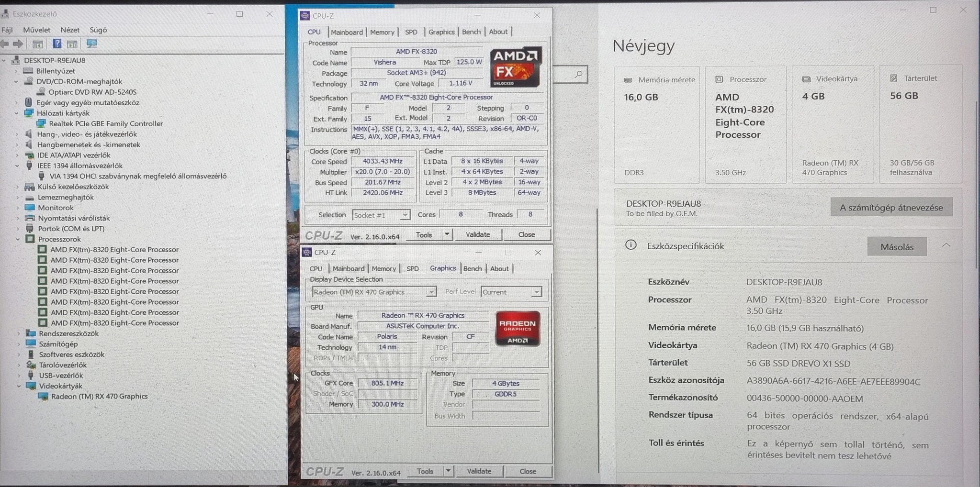980x487 pixels.
Task: Switch to CPU tab in lower CPU-Z
Action: point(316,268)
